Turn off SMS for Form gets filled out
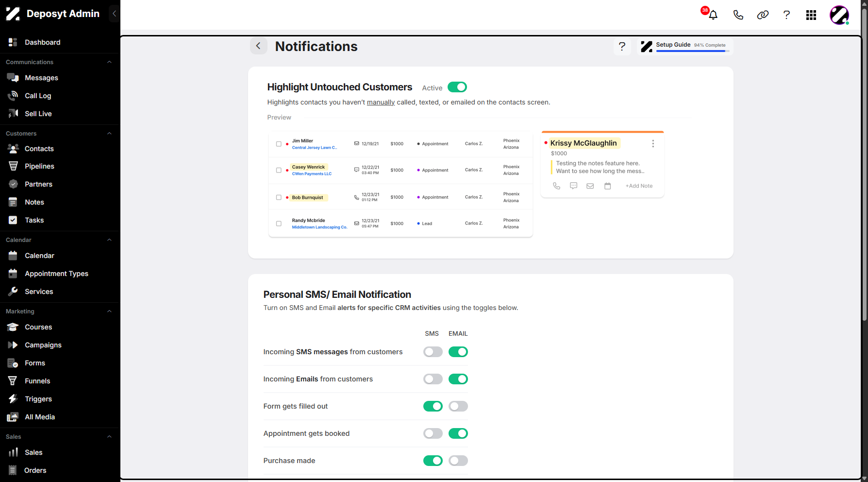868x482 pixels. (x=433, y=406)
